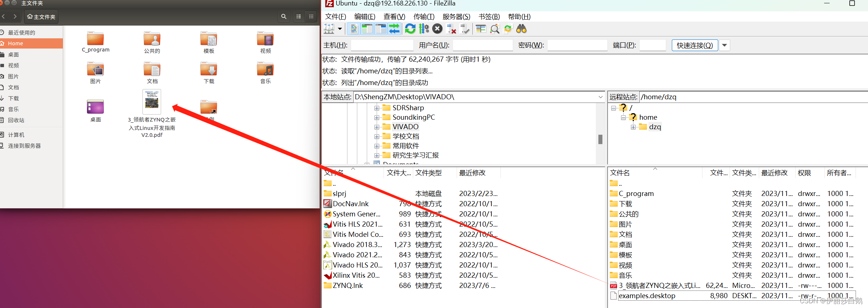Switch Ubuntu file manager to list view
Image resolution: width=868 pixels, height=308 pixels.
298,16
